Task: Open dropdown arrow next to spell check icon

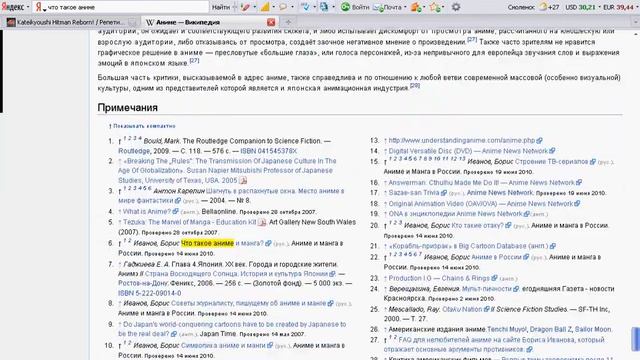Action: click(x=314, y=7)
